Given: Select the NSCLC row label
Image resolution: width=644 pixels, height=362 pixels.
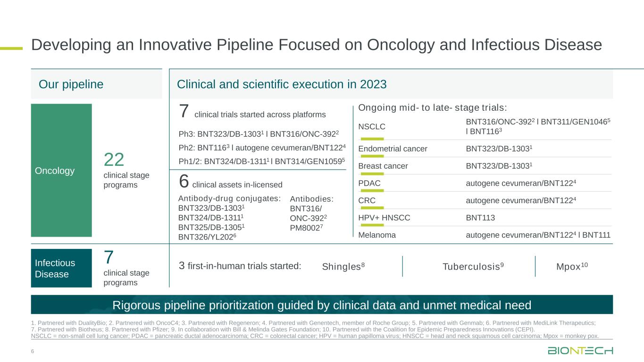Looking at the screenshot, I should pyautogui.click(x=371, y=126).
